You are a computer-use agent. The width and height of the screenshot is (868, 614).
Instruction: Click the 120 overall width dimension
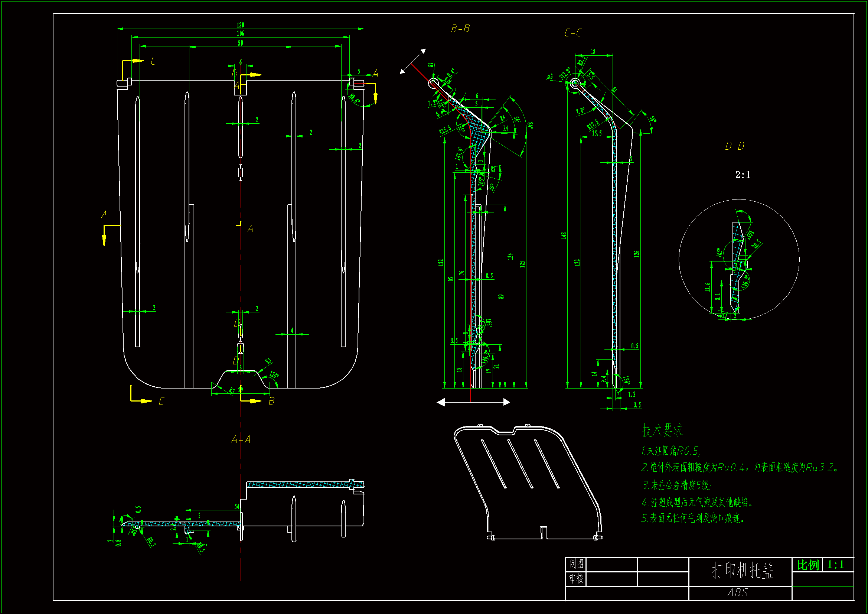point(241,25)
